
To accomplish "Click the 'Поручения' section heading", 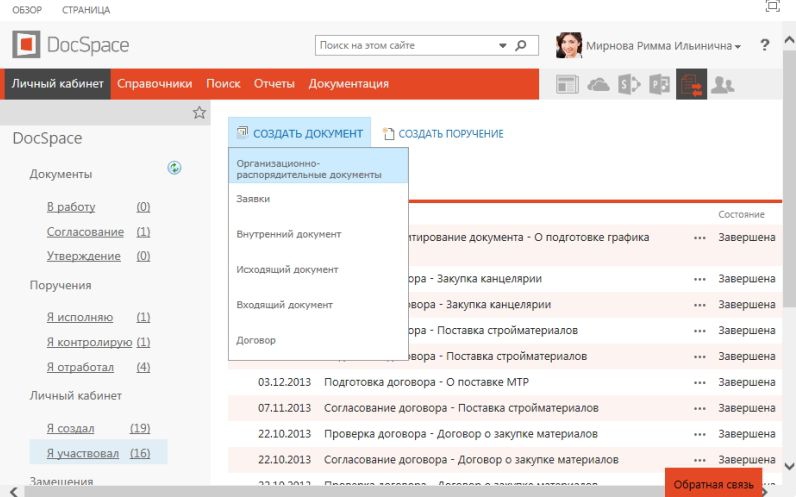I will tap(60, 285).
